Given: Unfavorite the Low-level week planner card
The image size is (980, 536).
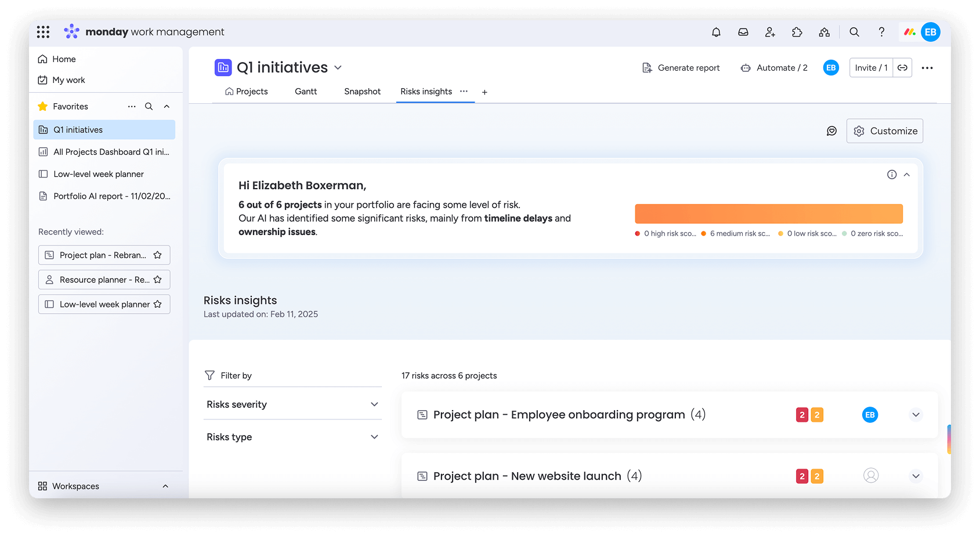Looking at the screenshot, I should click(x=158, y=304).
